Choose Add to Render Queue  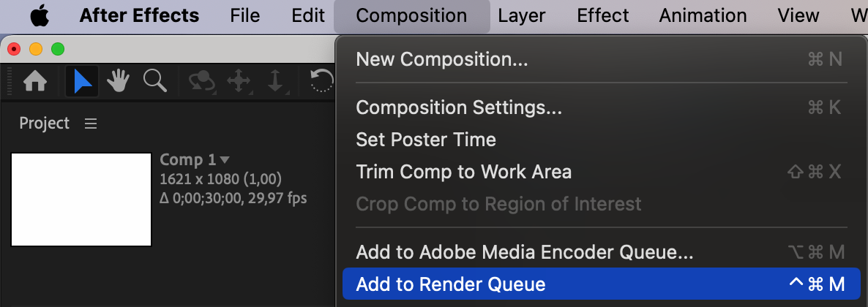coord(450,284)
